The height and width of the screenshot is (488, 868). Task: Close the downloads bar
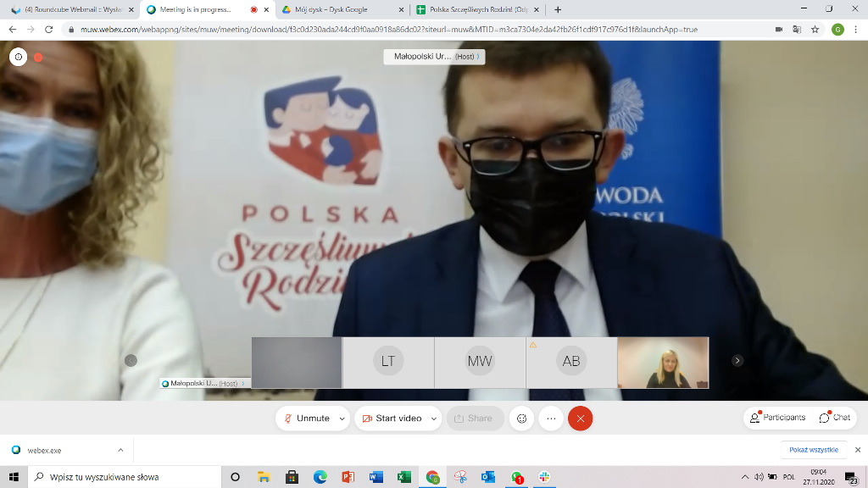(x=858, y=450)
